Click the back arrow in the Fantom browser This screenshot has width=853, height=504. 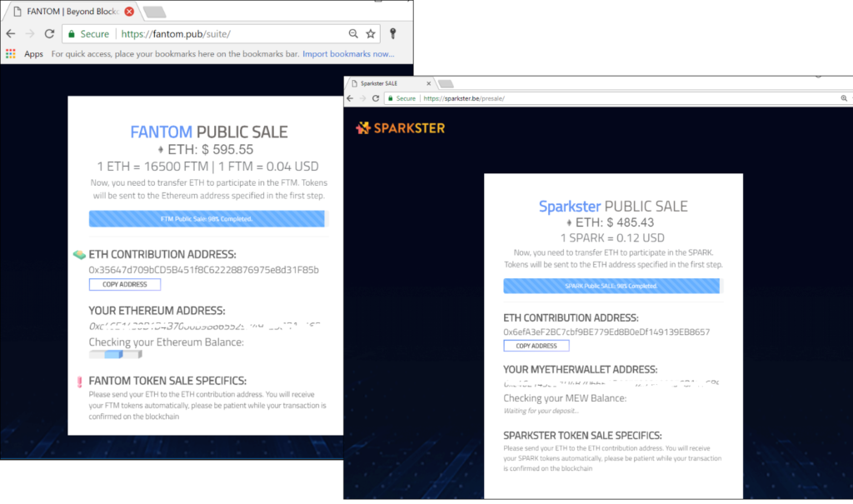tap(11, 34)
